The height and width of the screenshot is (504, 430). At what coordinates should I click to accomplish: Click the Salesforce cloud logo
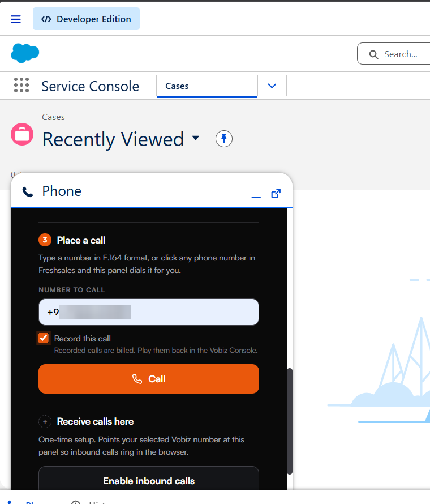coord(25,53)
